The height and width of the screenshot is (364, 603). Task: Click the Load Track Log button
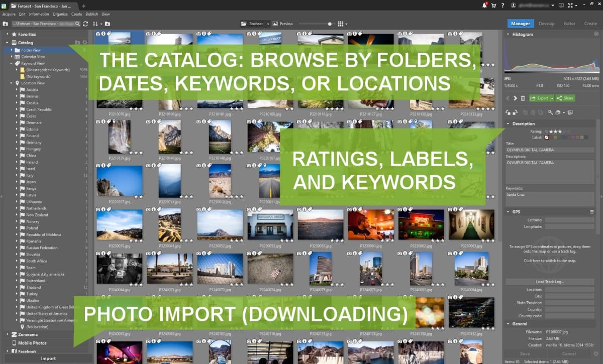point(550,282)
